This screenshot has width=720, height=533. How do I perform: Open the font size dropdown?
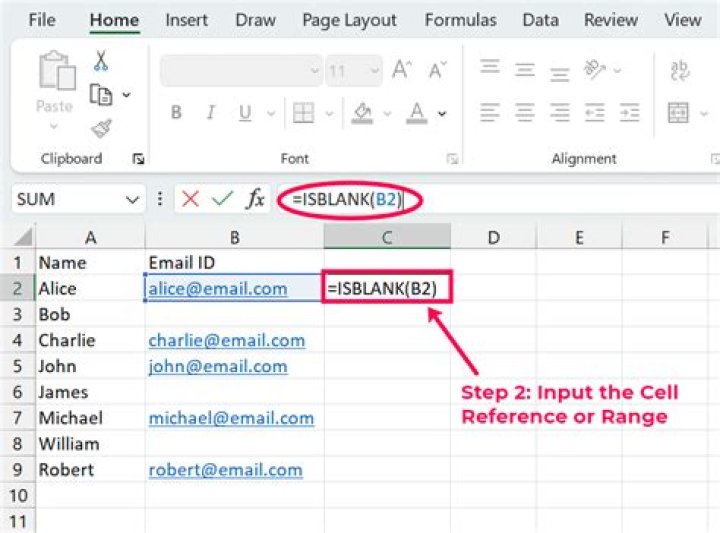[x=375, y=70]
